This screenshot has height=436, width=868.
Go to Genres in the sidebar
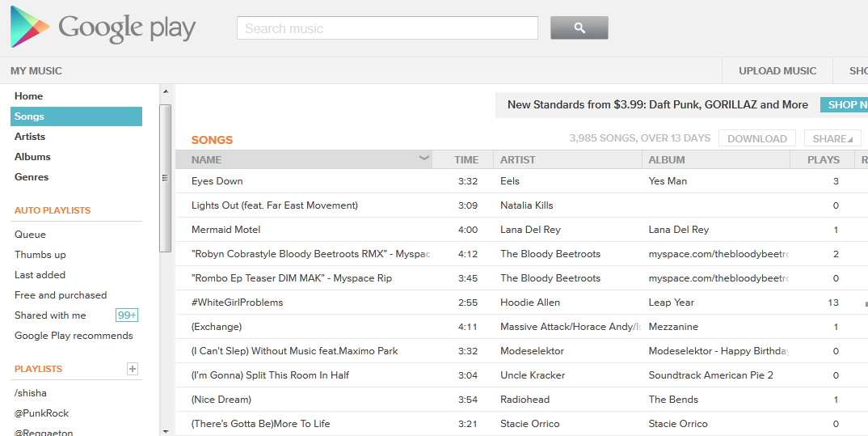coord(32,177)
